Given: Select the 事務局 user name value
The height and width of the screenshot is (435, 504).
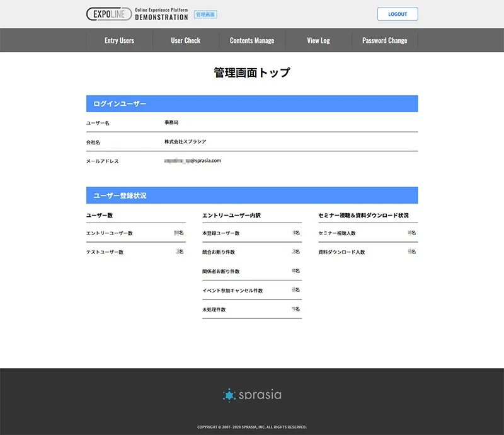Looking at the screenshot, I should (x=171, y=122).
